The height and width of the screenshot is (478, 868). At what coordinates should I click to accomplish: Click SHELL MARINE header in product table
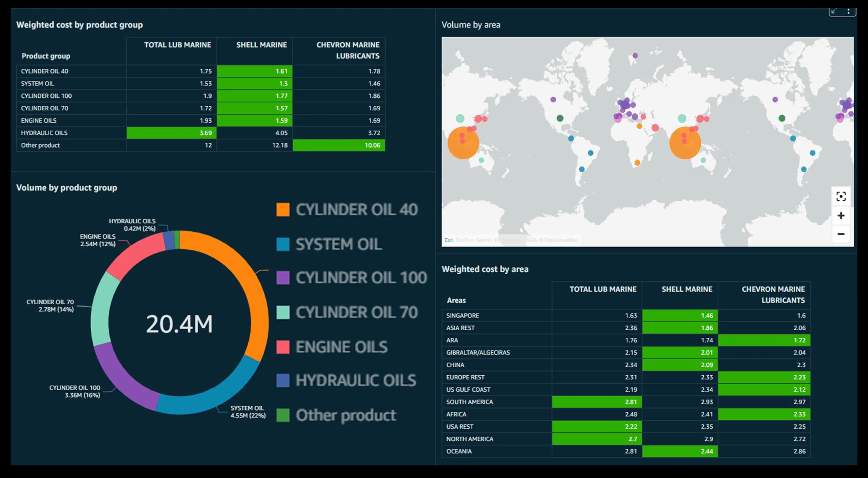261,45
